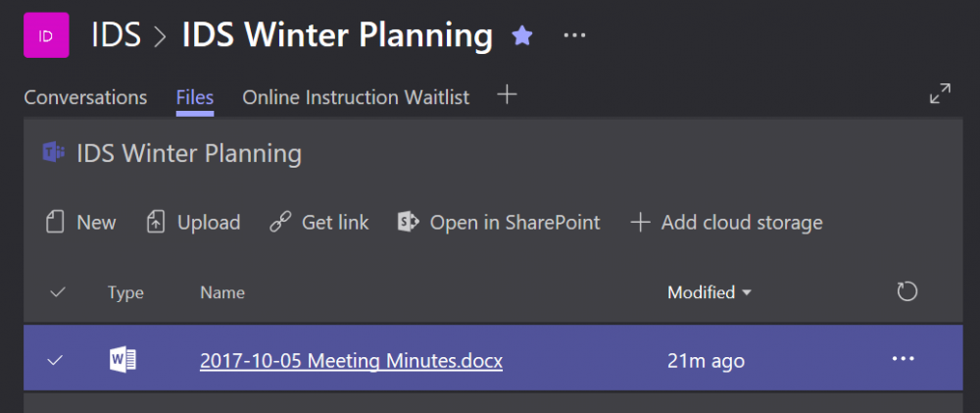Image resolution: width=980 pixels, height=413 pixels.
Task: Toggle the favorite star for this channel
Action: tap(522, 35)
